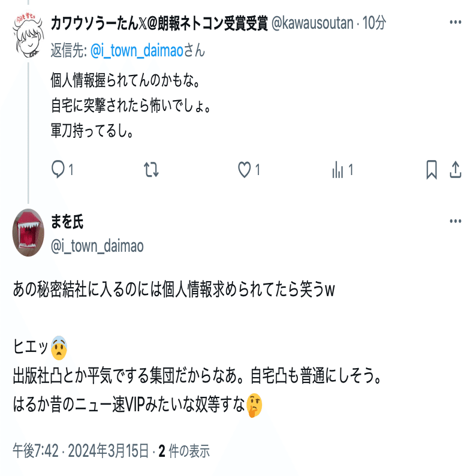Follow the @i_town_daimao mention link
Image resolution: width=476 pixels, height=476 pixels.
point(137,50)
